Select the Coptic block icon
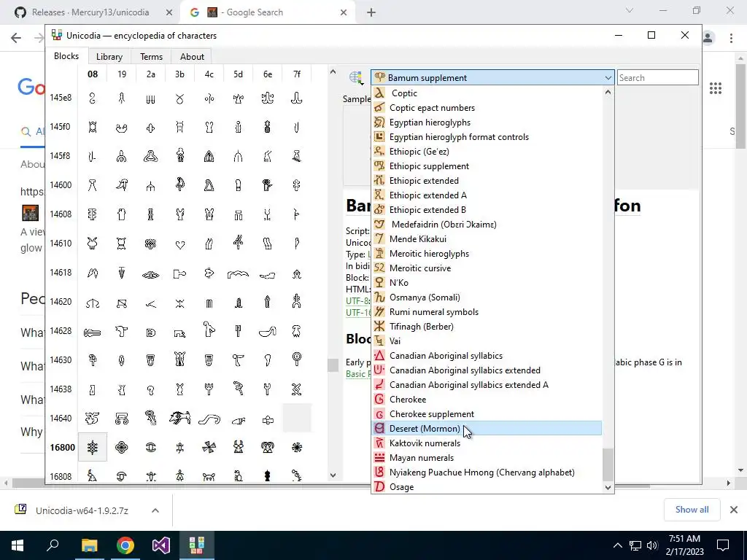 point(379,93)
